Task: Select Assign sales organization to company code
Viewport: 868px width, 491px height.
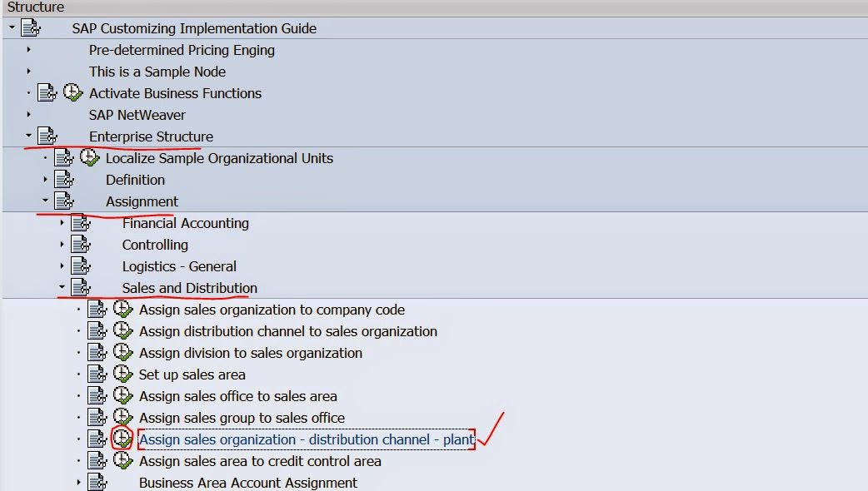Action: [272, 310]
